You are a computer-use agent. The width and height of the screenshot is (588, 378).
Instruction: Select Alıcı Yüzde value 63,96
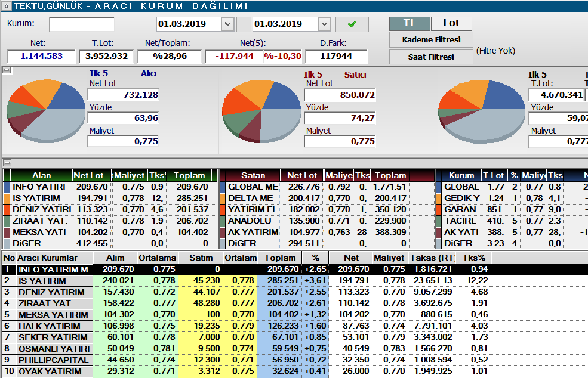coord(123,118)
